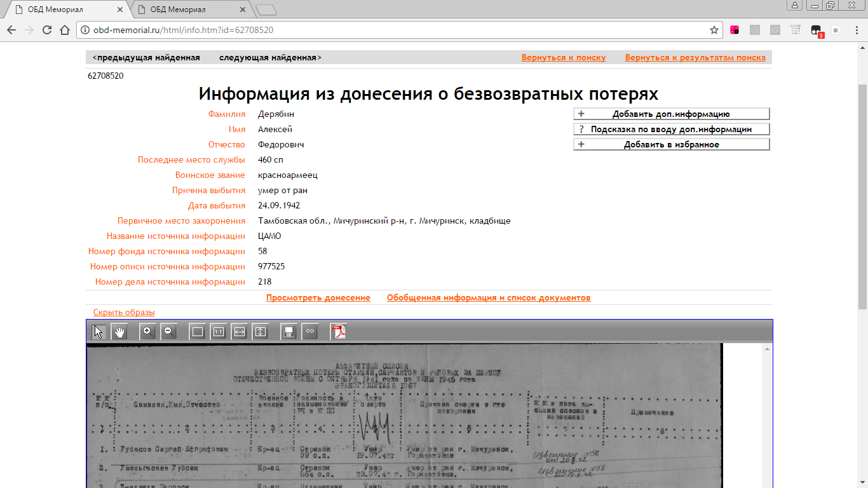Open the browser home page
Image resolution: width=868 pixels, height=488 pixels.
(x=64, y=30)
